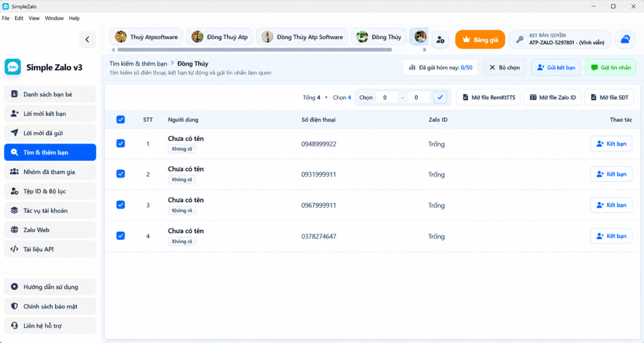Click the horizontal account tabs scrollbar

[x=255, y=50]
